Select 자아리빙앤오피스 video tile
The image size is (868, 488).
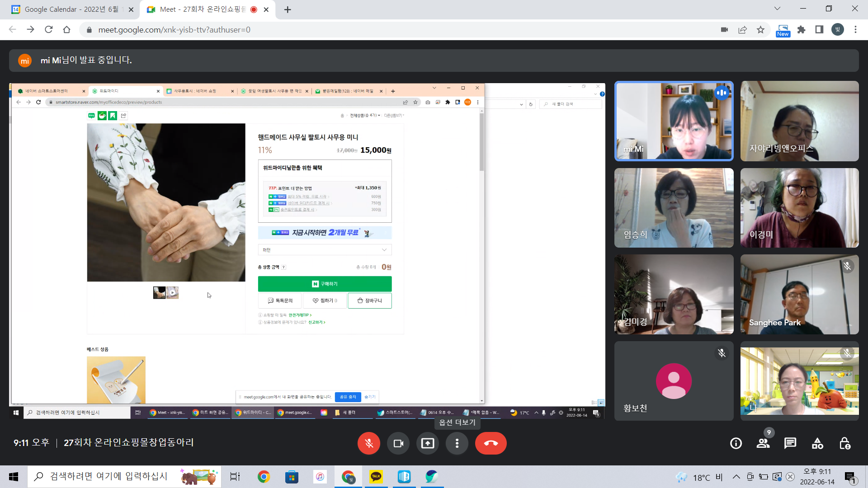tap(799, 121)
